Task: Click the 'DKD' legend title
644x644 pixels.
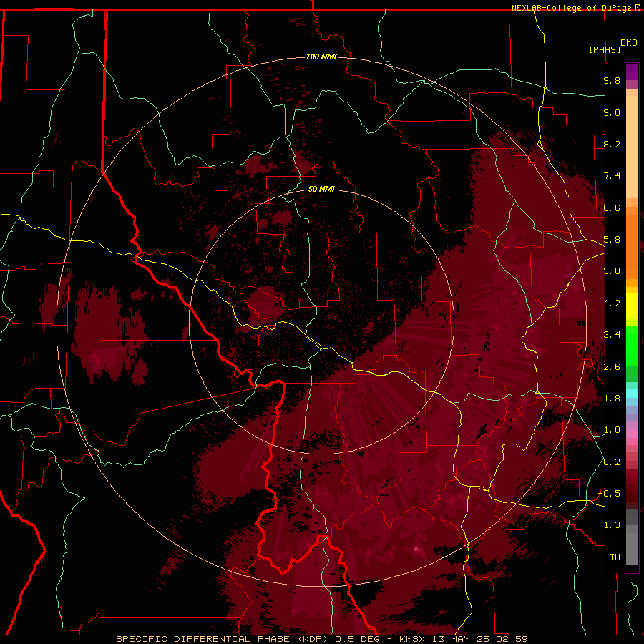Action: coord(629,43)
